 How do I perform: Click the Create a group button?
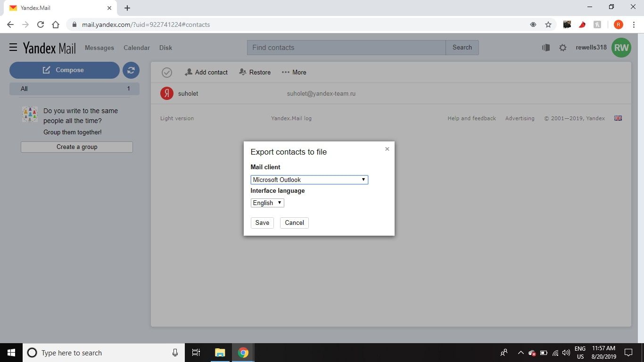click(77, 147)
